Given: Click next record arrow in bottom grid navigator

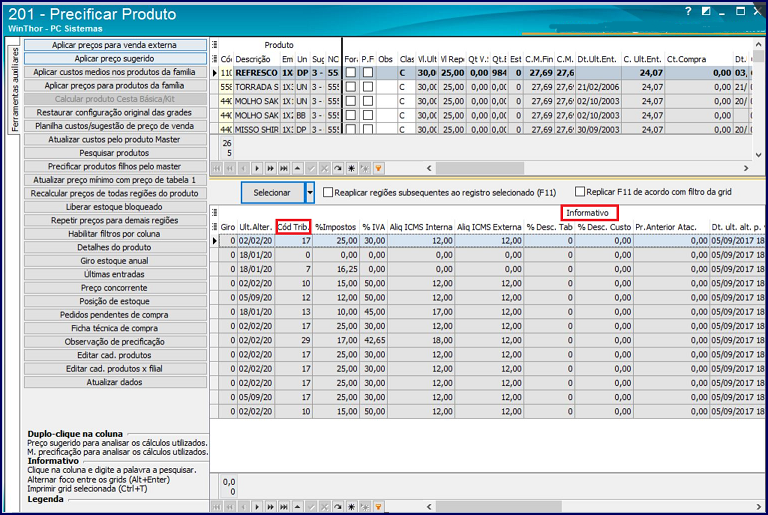Looking at the screenshot, I should [257, 507].
